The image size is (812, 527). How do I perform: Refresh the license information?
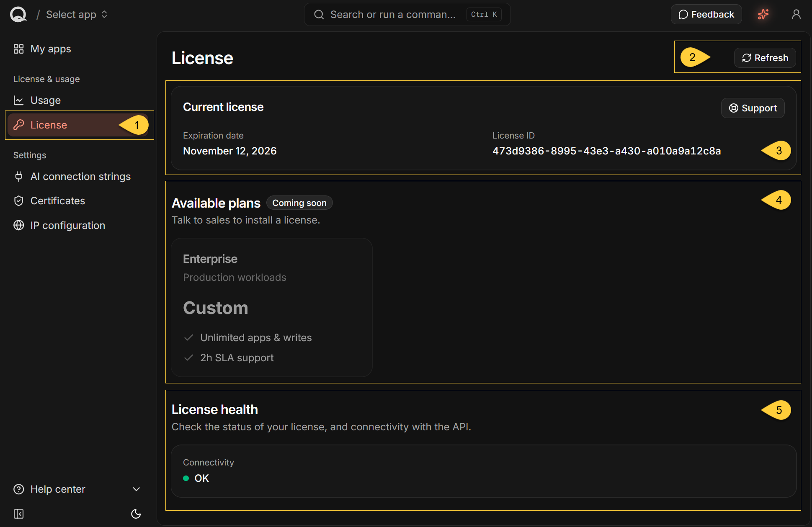(x=765, y=58)
